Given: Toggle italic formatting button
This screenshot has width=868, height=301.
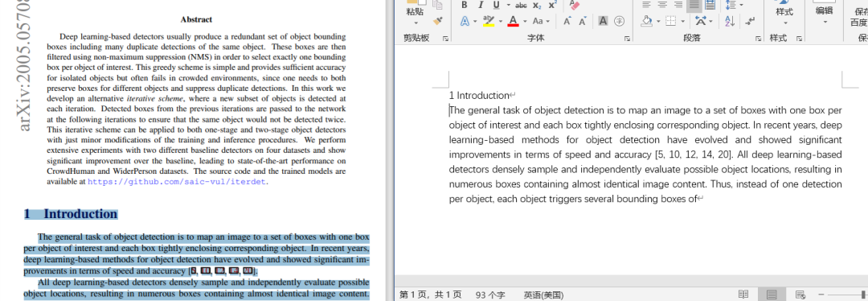Looking at the screenshot, I should 481,5.
